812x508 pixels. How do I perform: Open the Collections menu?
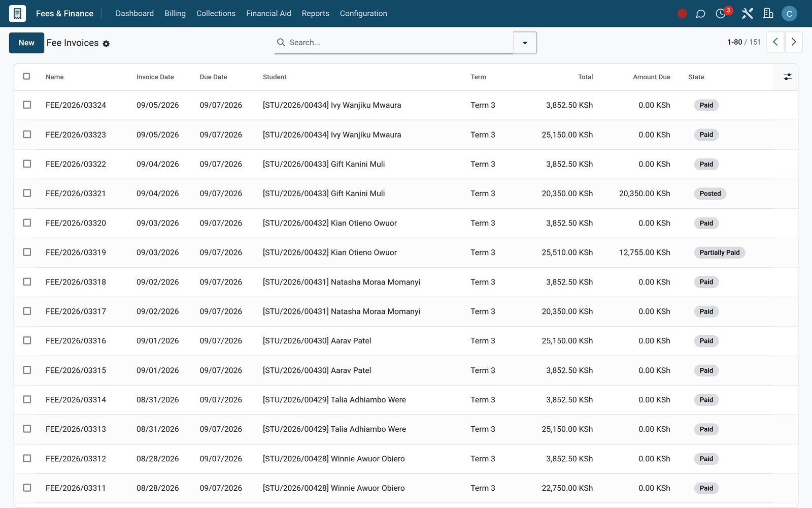pyautogui.click(x=216, y=14)
